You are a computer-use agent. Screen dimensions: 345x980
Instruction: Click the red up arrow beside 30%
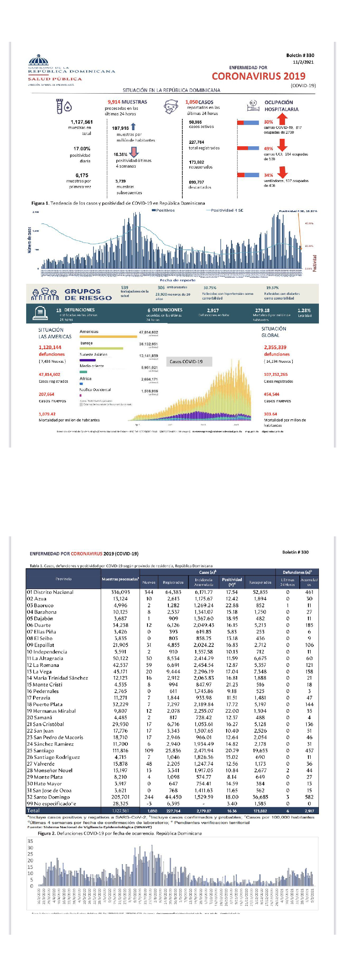tap(282, 119)
